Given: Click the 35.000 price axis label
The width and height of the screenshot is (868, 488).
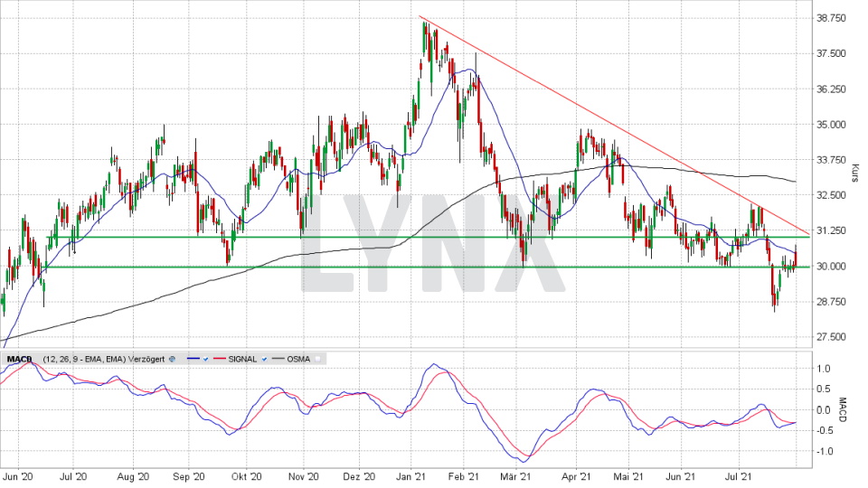Looking at the screenshot, I should 831,125.
